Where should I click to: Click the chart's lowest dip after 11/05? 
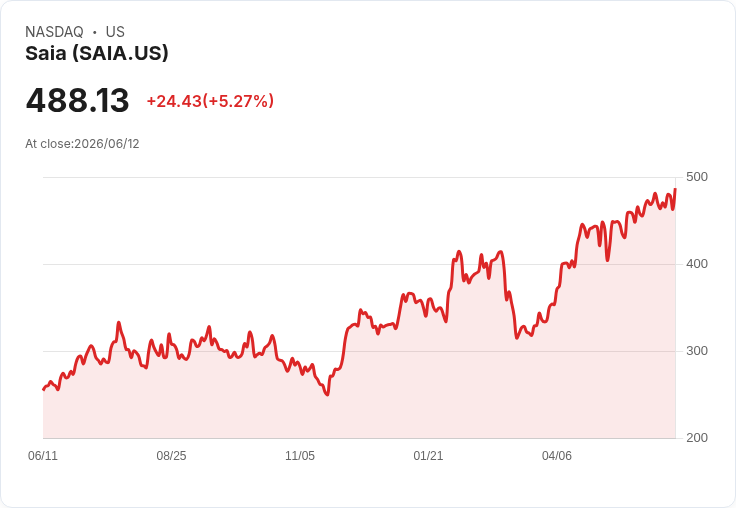(x=327, y=394)
